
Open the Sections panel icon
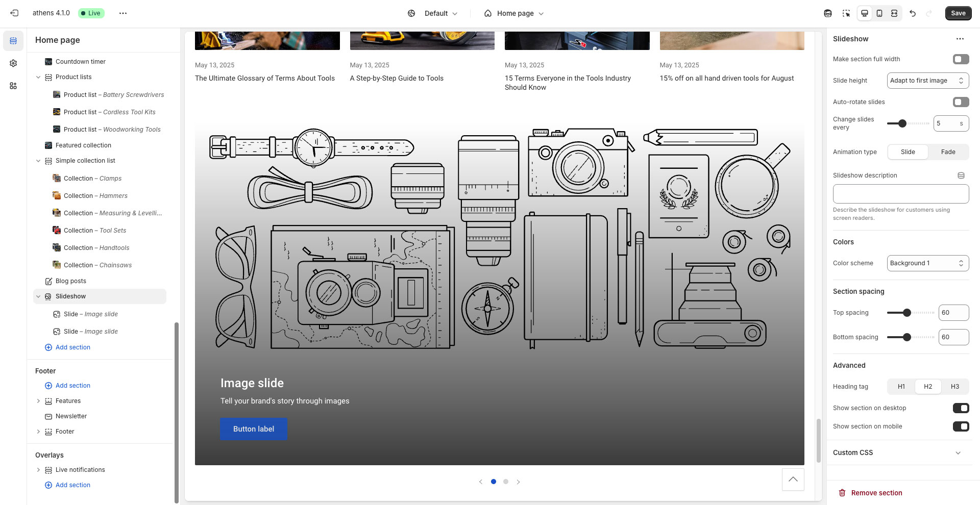[13, 41]
